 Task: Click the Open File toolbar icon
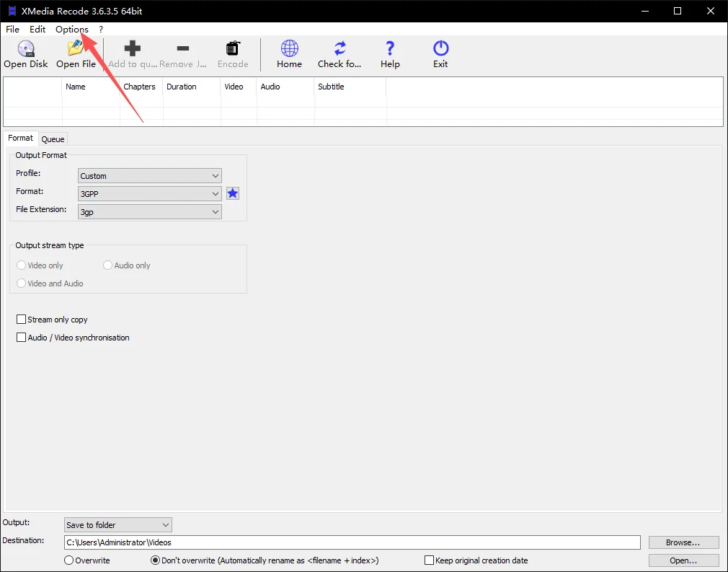tap(76, 48)
